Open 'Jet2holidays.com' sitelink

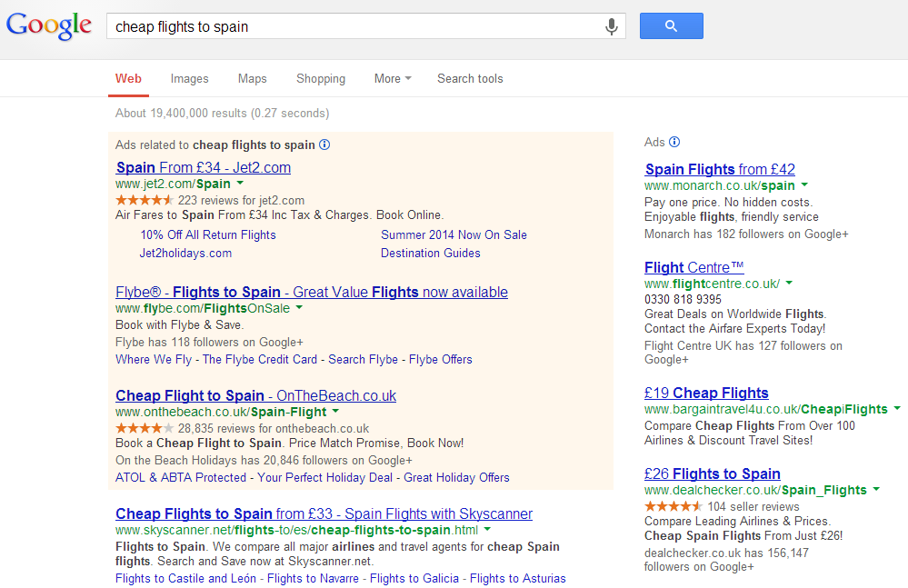(x=185, y=253)
